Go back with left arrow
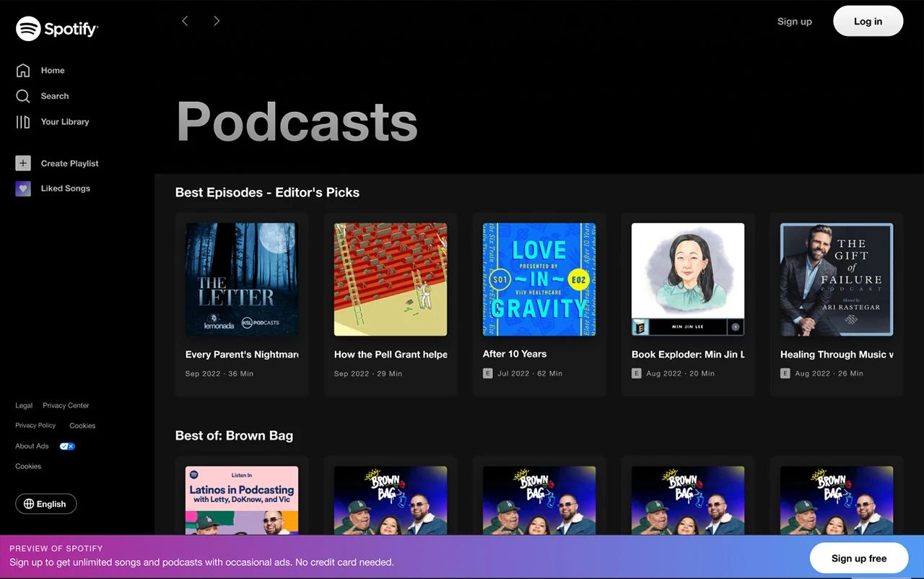The height and width of the screenshot is (579, 924). 185,21
